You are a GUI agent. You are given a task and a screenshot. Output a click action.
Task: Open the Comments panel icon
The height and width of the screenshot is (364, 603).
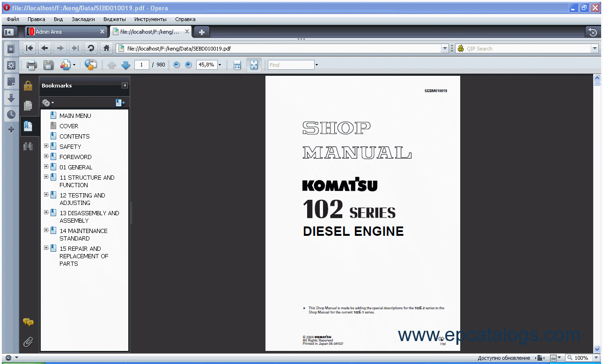coord(28,322)
